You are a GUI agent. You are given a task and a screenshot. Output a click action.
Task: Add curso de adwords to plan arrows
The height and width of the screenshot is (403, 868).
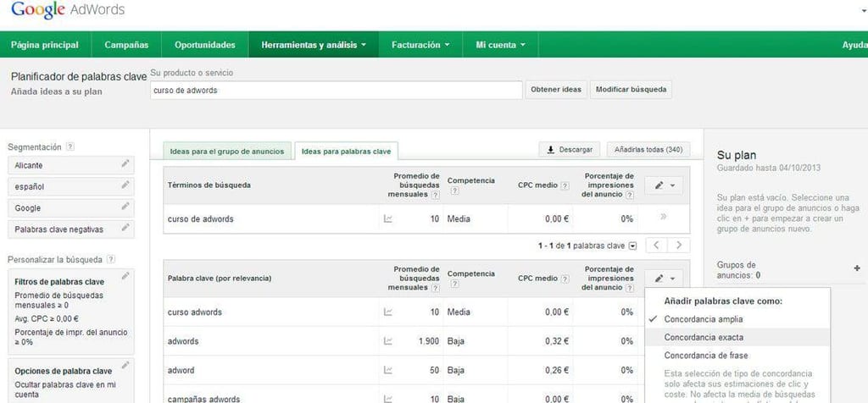point(663,217)
